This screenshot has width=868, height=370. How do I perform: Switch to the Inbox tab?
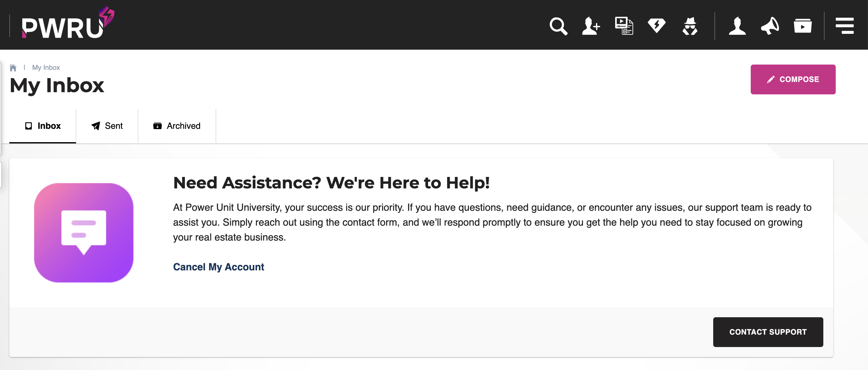coord(43,126)
